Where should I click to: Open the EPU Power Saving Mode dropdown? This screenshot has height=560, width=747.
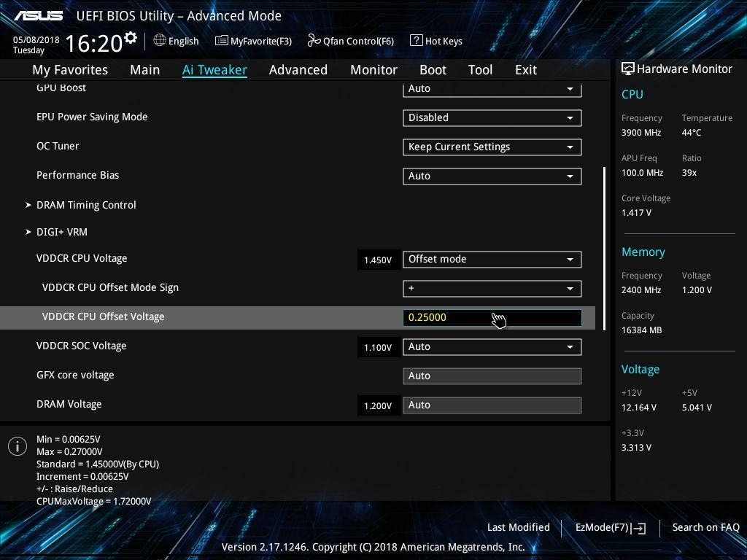(492, 117)
